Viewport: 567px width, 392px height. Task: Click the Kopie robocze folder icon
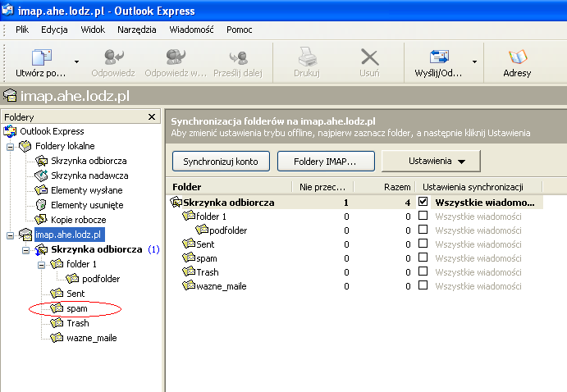[x=41, y=219]
